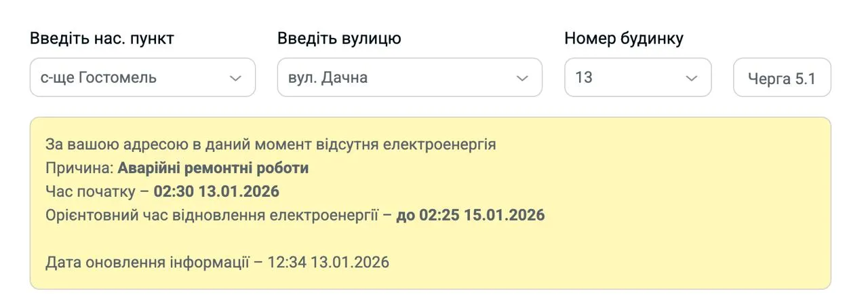868x306 pixels.
Task: Click the 'Введіть нас. пункт' label
Action: (102, 39)
